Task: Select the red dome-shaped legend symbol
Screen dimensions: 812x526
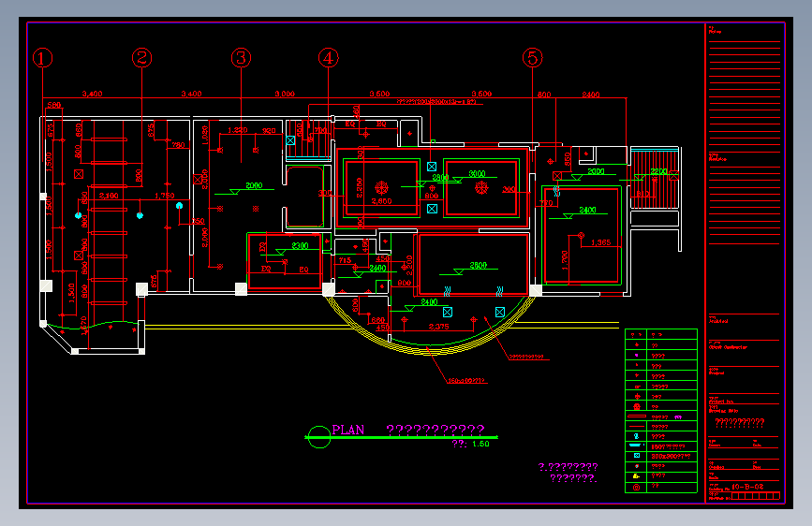Action: pyautogui.click(x=637, y=406)
